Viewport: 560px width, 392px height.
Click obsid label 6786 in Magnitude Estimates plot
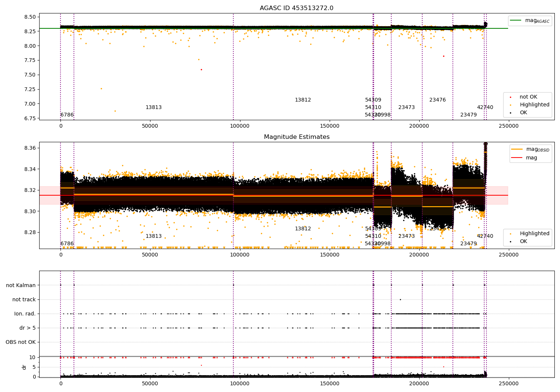pyautogui.click(x=67, y=244)
